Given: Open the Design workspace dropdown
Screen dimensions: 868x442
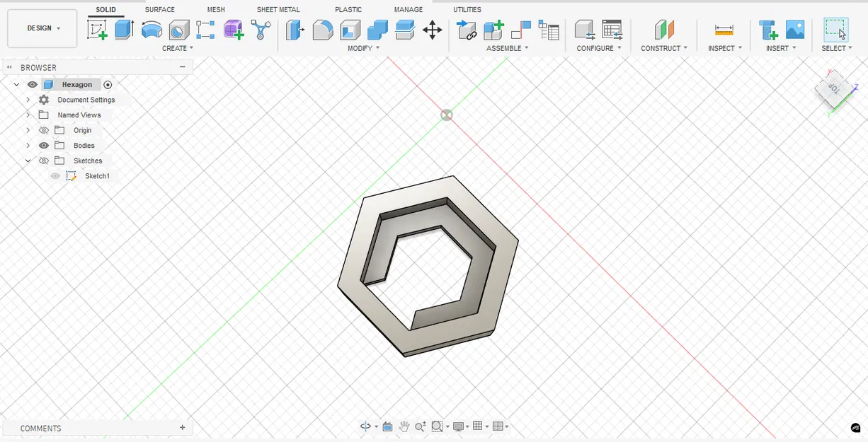Looking at the screenshot, I should pos(42,28).
